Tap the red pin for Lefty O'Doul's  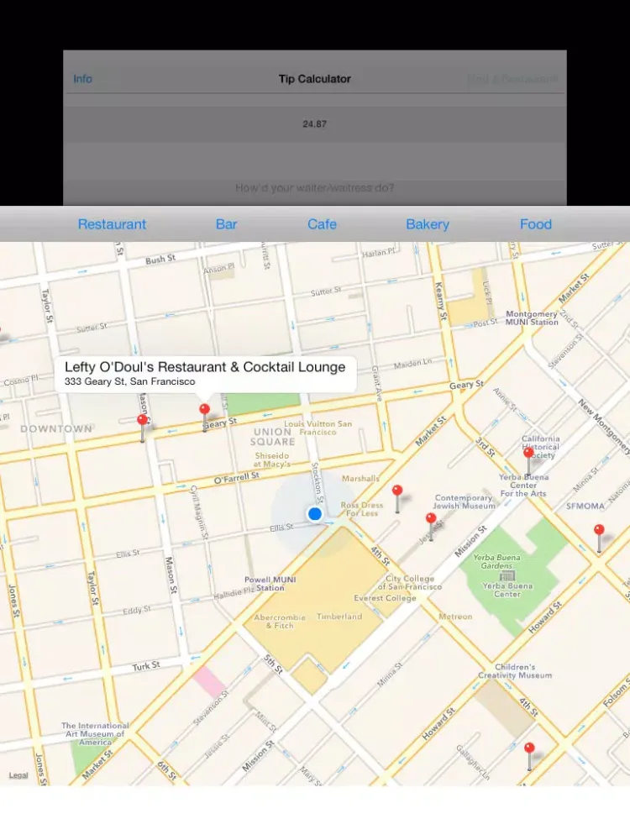(204, 411)
